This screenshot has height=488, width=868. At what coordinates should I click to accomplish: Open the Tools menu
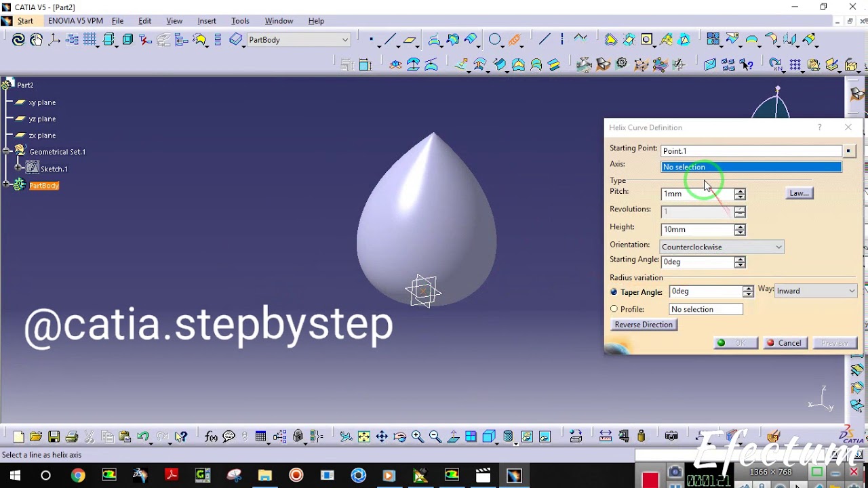point(240,21)
